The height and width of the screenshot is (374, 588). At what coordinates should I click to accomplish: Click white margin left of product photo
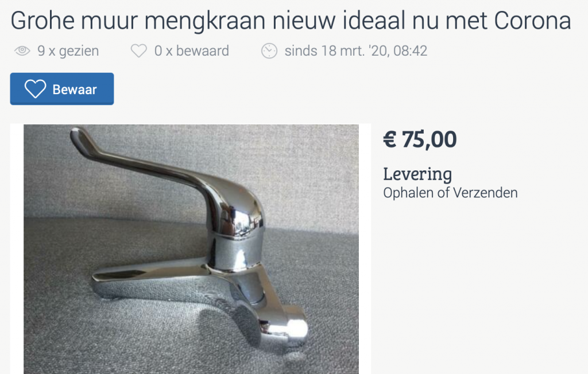(x=17, y=249)
